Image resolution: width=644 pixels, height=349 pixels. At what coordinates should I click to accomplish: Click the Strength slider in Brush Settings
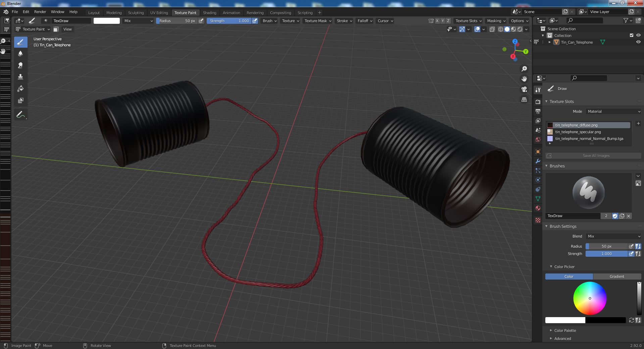click(606, 254)
